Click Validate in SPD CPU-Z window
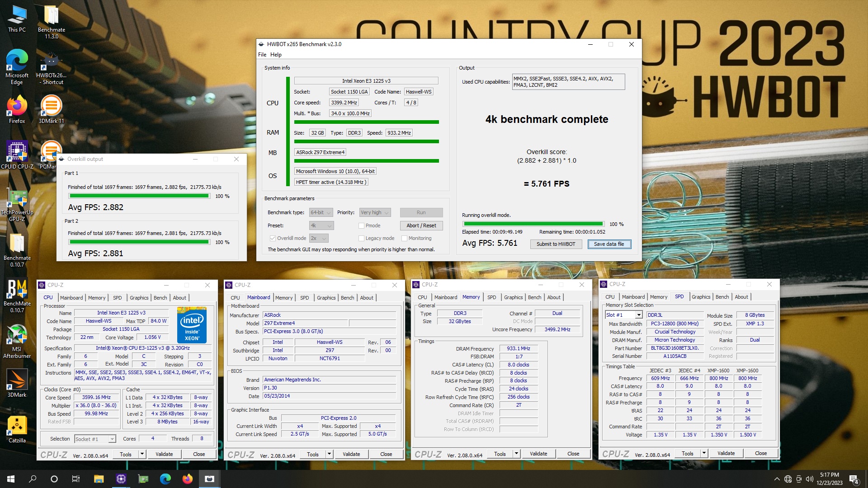This screenshot has height=488, width=868. [x=726, y=453]
